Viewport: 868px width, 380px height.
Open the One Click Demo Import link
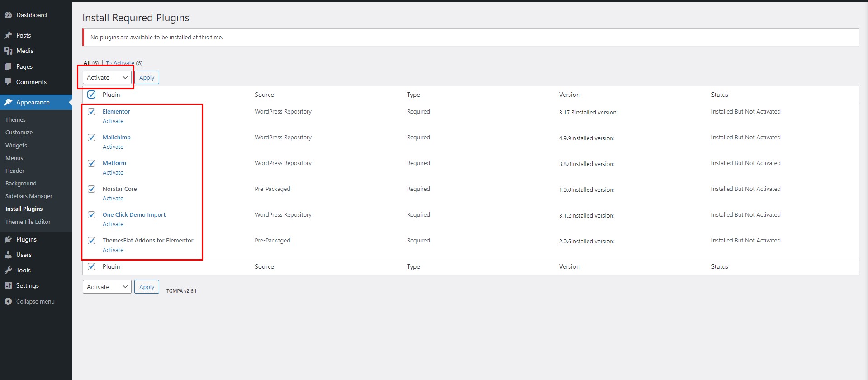point(134,214)
